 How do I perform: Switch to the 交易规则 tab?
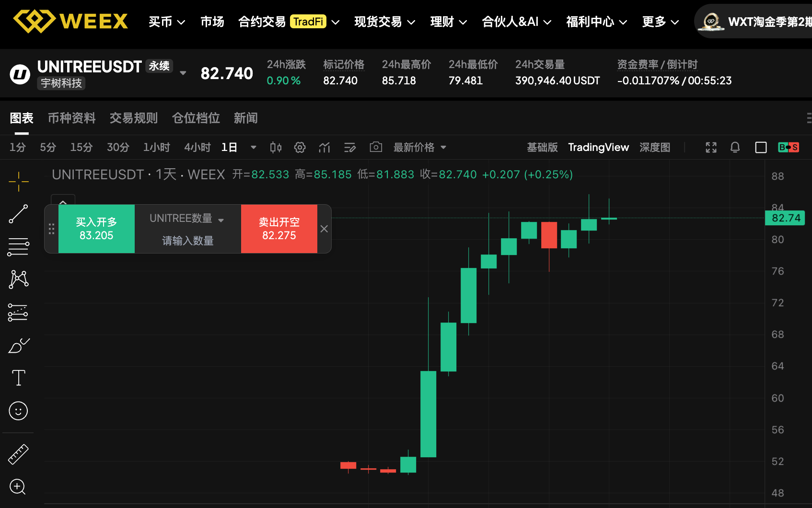[x=134, y=118]
